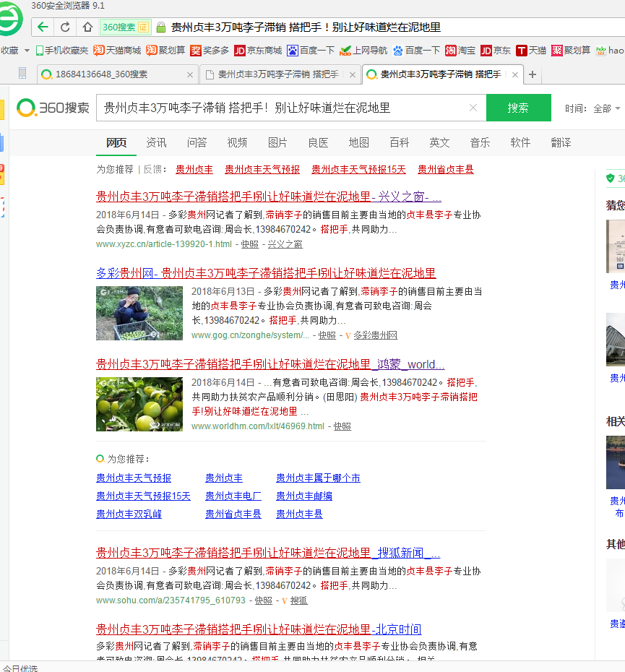Click the green plums result thumbnail
The width and height of the screenshot is (625, 672).
(x=139, y=404)
